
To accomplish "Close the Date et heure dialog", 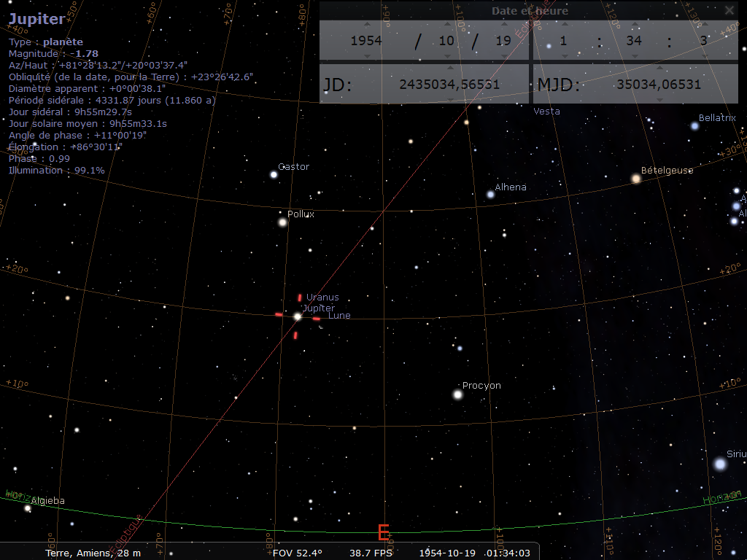I will coord(729,10).
